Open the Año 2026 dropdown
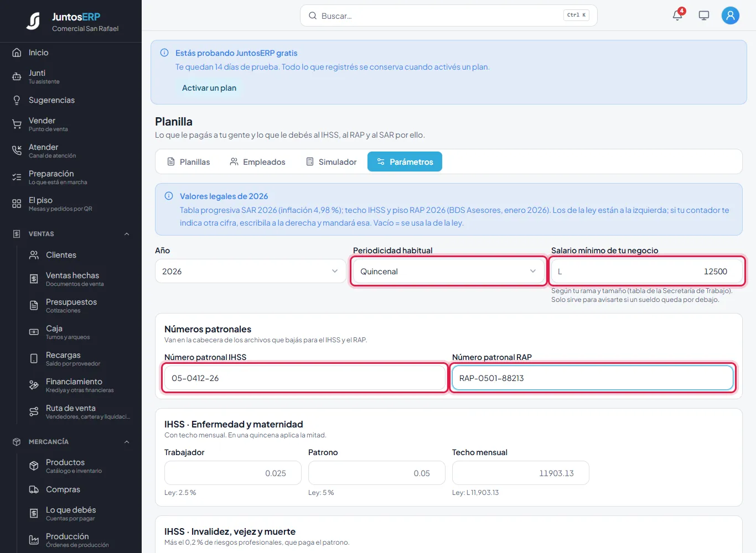The image size is (756, 553). (251, 271)
